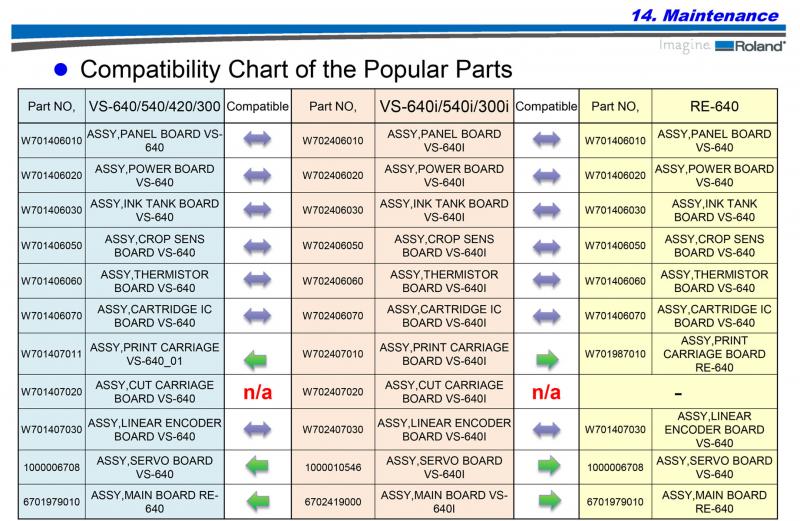
Task: Click the red n/a beside W701407020
Action: [258, 392]
